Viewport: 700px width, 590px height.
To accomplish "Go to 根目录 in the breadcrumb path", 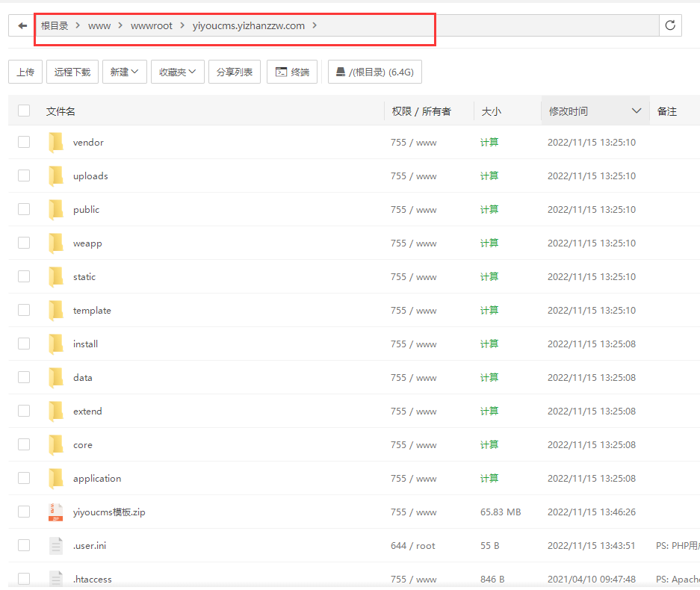I will coord(55,25).
